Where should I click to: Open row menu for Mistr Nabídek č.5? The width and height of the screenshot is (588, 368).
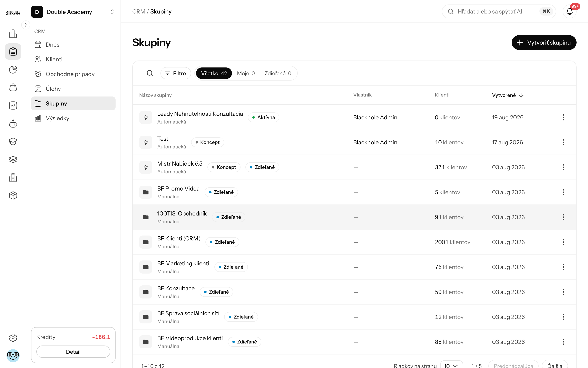(x=563, y=167)
